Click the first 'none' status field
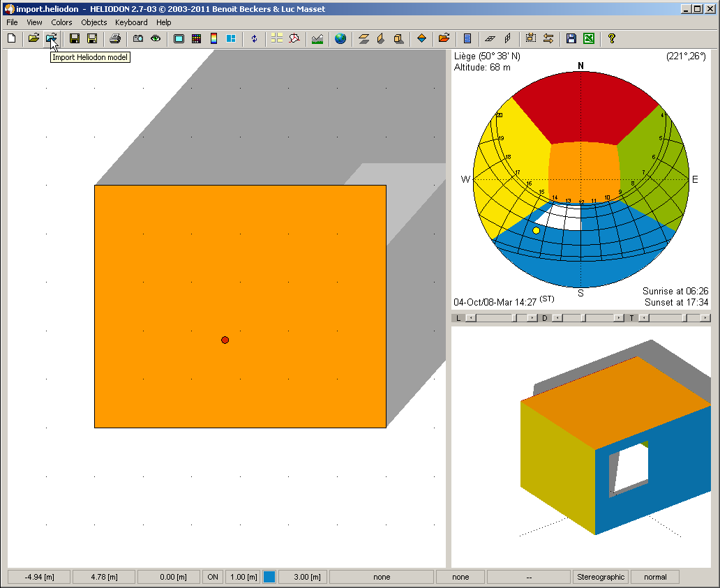This screenshot has width=720, height=588. [382, 577]
